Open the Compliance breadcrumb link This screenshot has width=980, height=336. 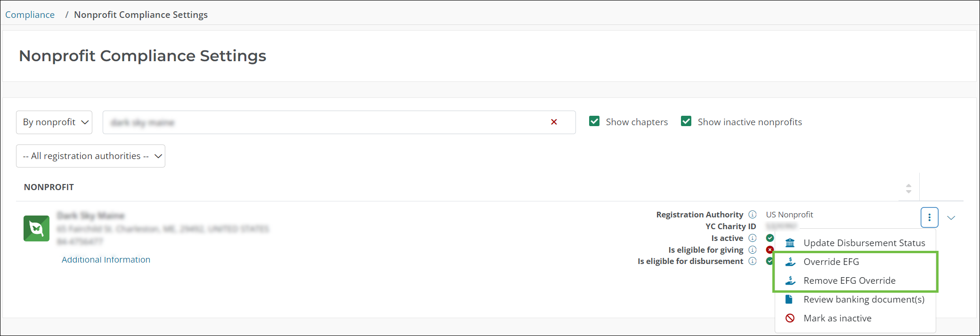pyautogui.click(x=30, y=15)
